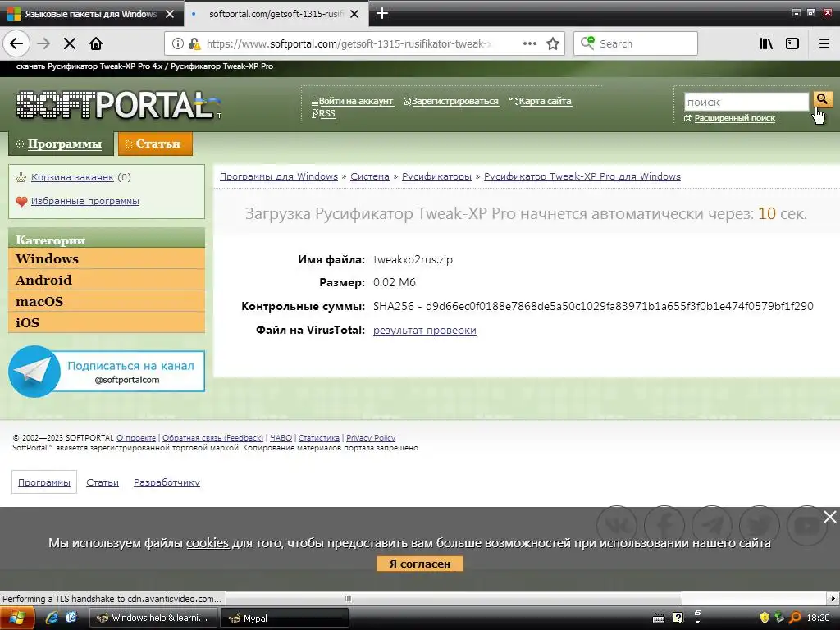Click the address bar URL field
This screenshot has width=840, height=630.
point(348,44)
